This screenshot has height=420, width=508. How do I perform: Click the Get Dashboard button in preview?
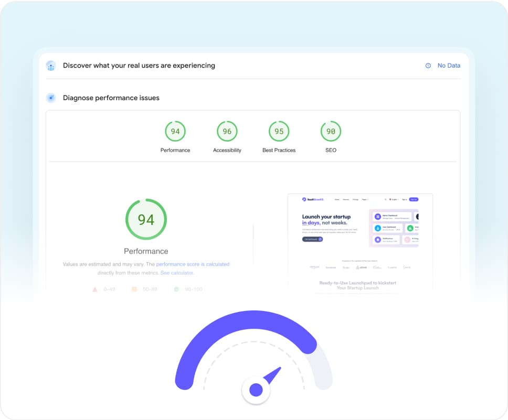(x=312, y=239)
